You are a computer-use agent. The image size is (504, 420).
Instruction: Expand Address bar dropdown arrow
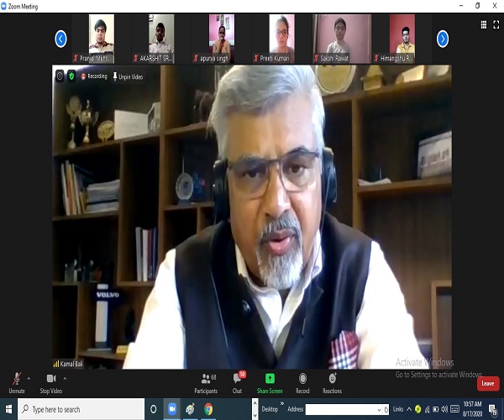(x=379, y=410)
